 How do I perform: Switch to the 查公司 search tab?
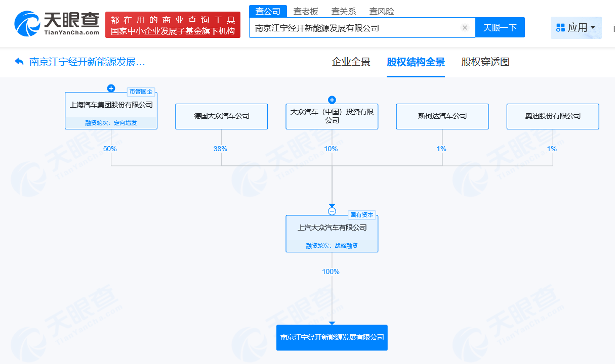click(268, 11)
